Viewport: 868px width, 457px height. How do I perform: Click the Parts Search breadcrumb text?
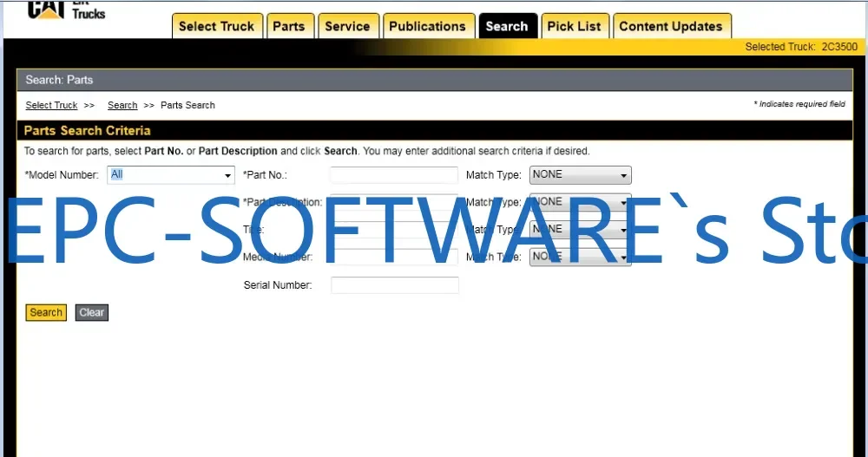click(187, 105)
